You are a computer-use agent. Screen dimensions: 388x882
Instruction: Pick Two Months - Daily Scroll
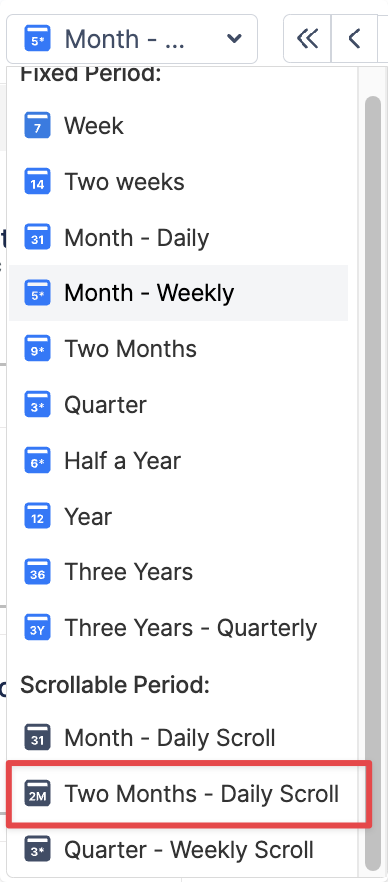[189, 794]
